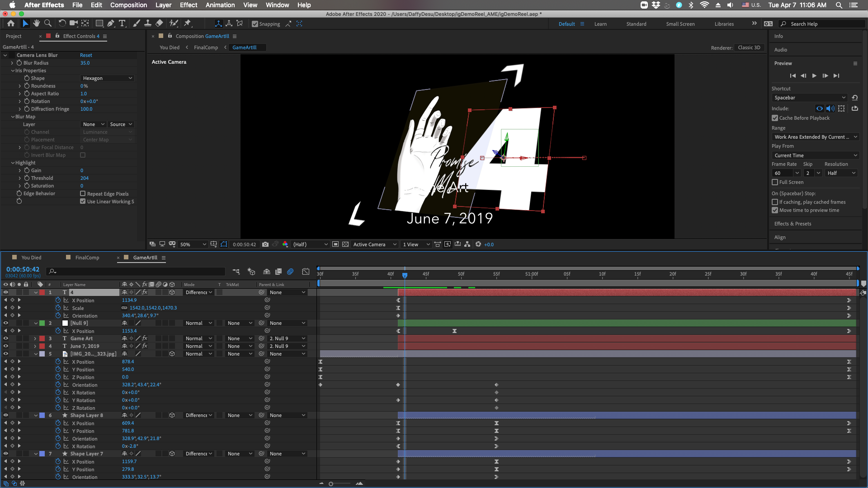Click the timeline layer search field

pos(136,271)
